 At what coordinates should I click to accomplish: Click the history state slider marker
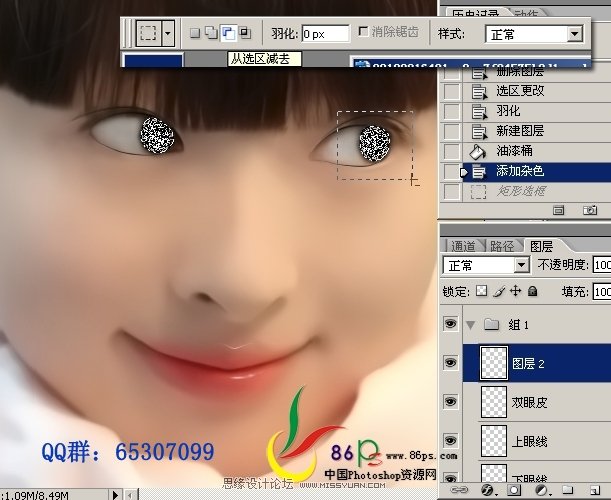coord(463,172)
